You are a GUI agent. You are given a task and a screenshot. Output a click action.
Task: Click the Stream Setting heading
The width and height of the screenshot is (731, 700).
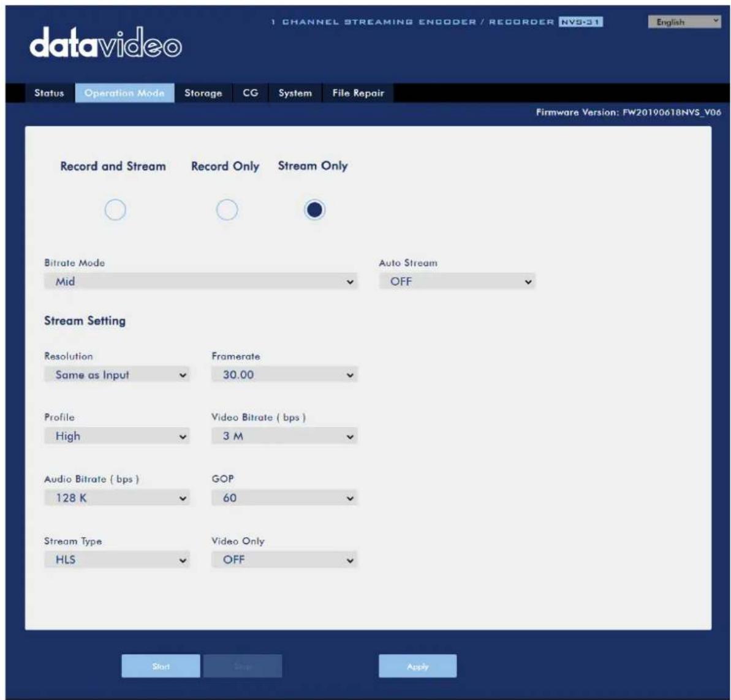[x=85, y=321]
